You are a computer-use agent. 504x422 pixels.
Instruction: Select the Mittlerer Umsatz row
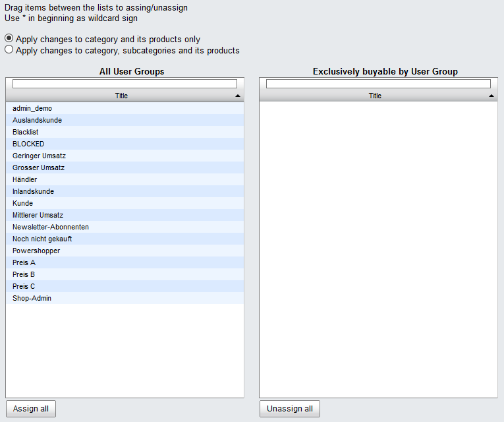coord(125,216)
